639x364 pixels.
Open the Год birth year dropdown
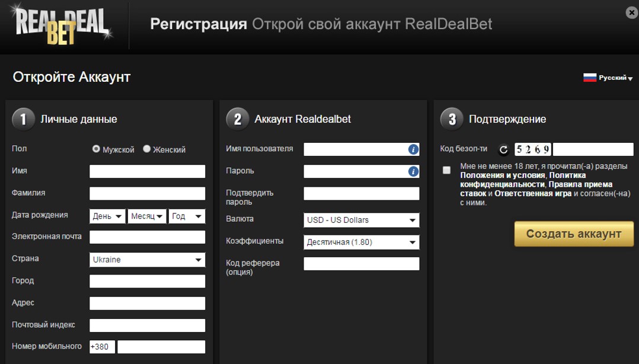point(187,216)
